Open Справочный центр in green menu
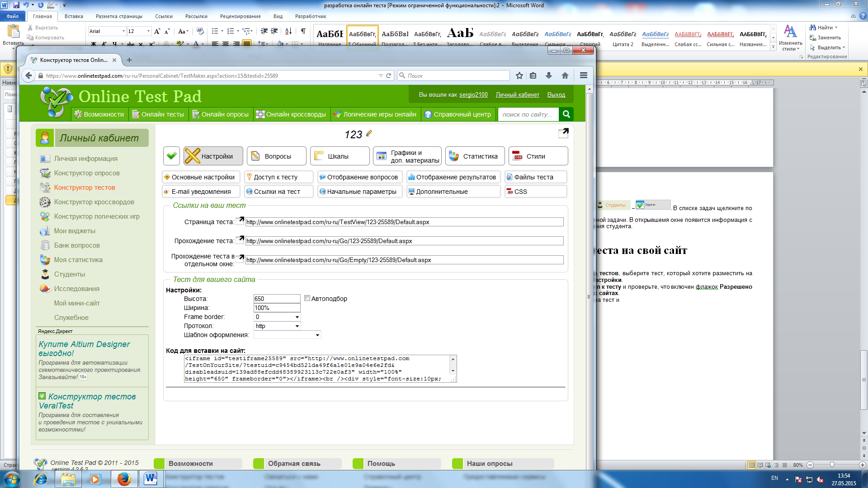 click(x=458, y=114)
